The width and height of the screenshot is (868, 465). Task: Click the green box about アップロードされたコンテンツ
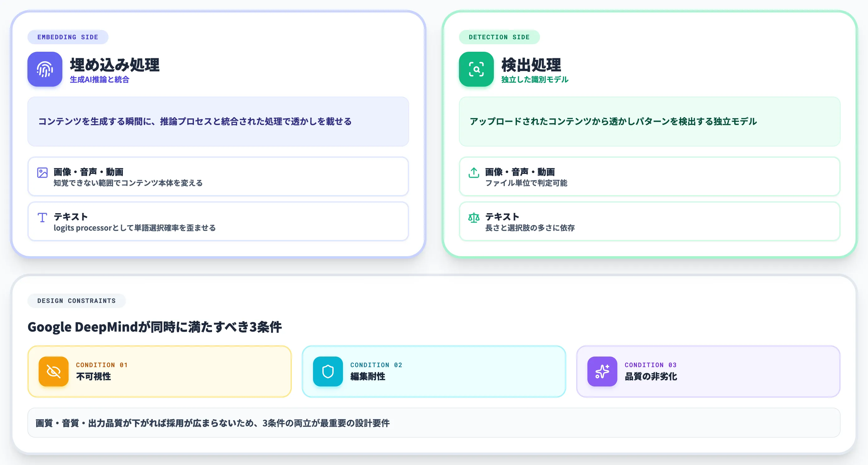[x=649, y=122]
